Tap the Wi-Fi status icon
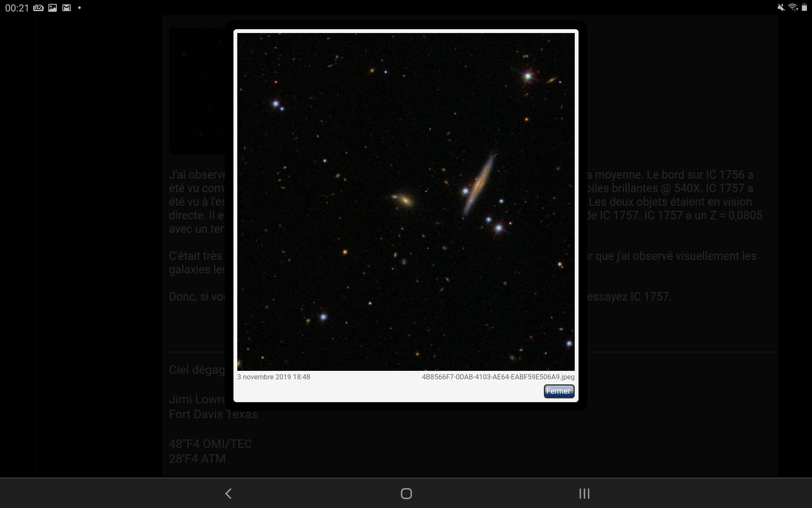Image resolution: width=812 pixels, height=508 pixels. 793,7
